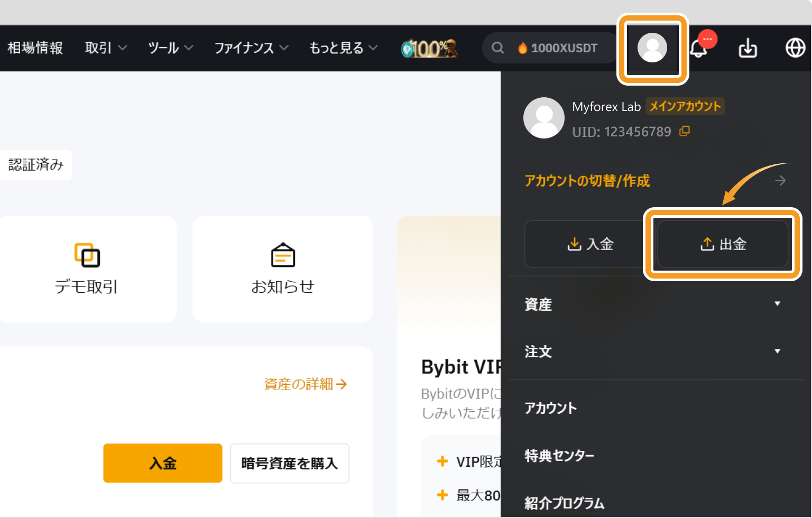812x518 pixels.
Task: Click the デモ取引 card icon
Action: point(87,255)
